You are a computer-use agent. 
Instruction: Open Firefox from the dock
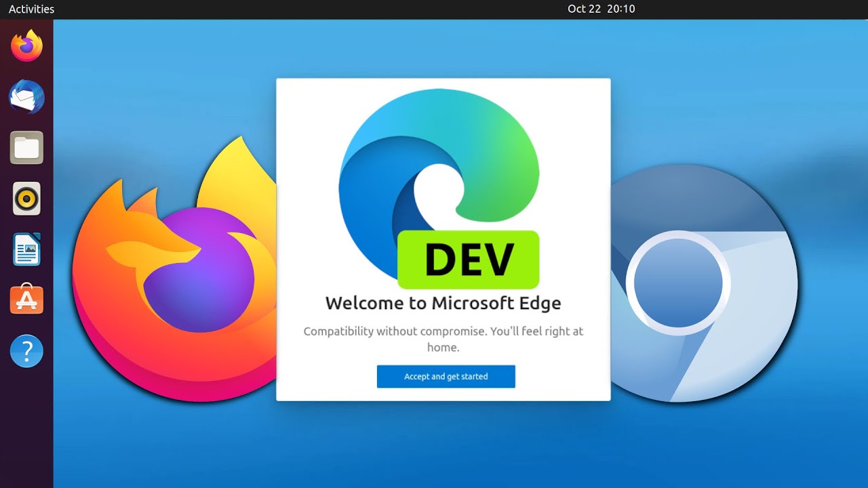(x=26, y=45)
